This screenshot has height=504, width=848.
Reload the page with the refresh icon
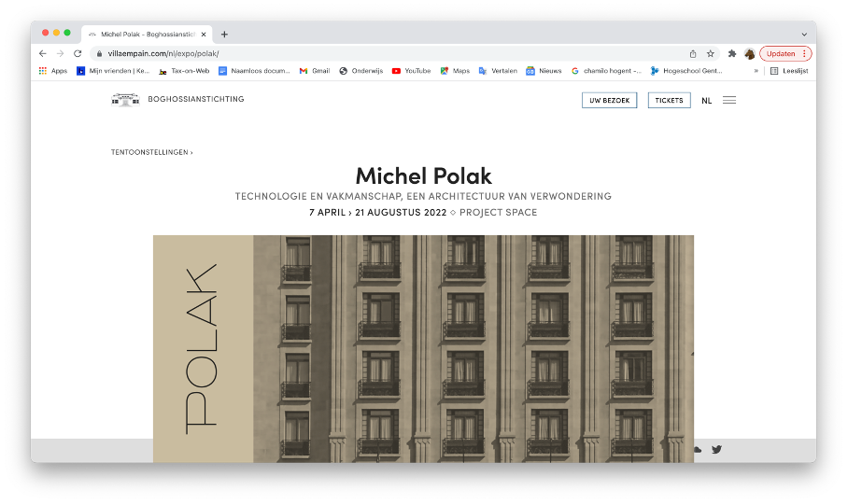coord(78,54)
